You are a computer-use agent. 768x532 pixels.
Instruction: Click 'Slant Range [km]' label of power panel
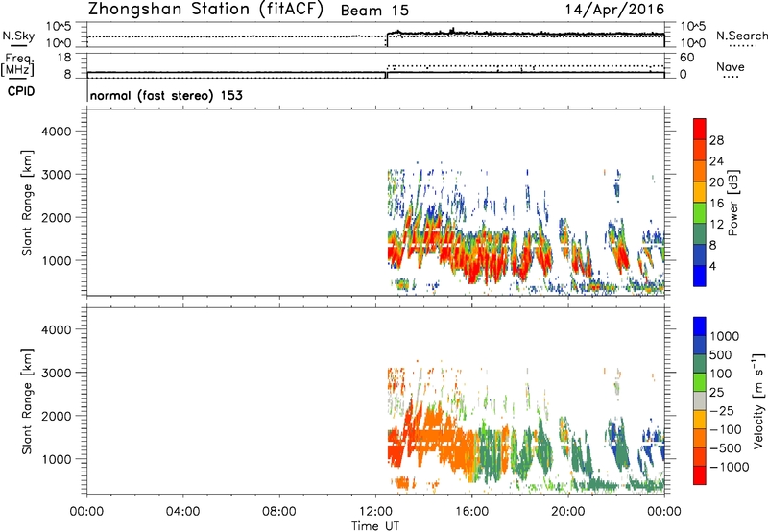[x=27, y=203]
